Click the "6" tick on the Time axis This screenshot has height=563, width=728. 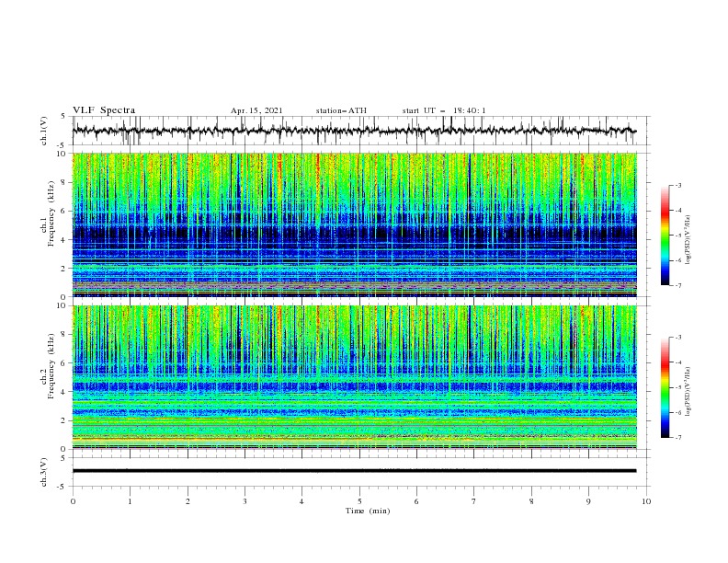coord(416,501)
